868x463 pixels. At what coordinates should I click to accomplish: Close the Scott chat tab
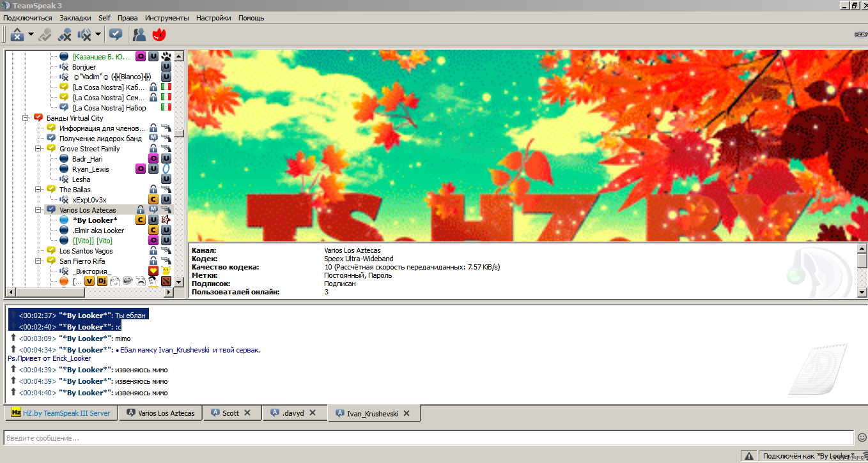[247, 413]
